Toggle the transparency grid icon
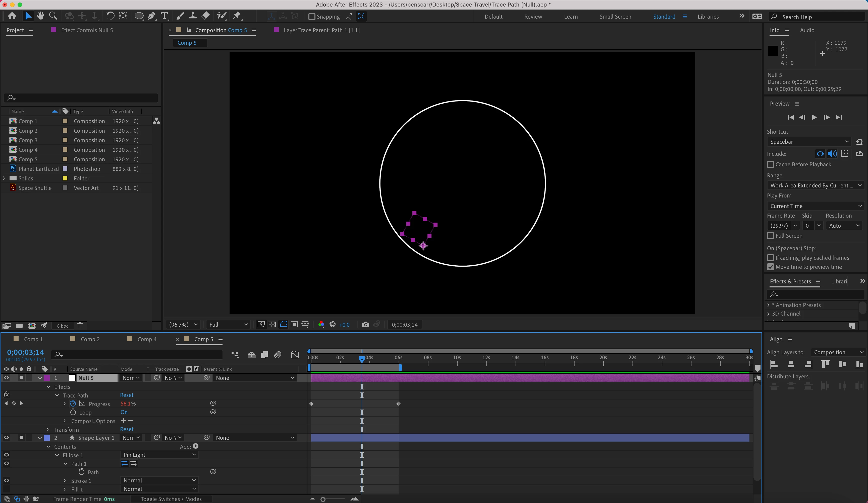868x503 pixels. (x=272, y=325)
